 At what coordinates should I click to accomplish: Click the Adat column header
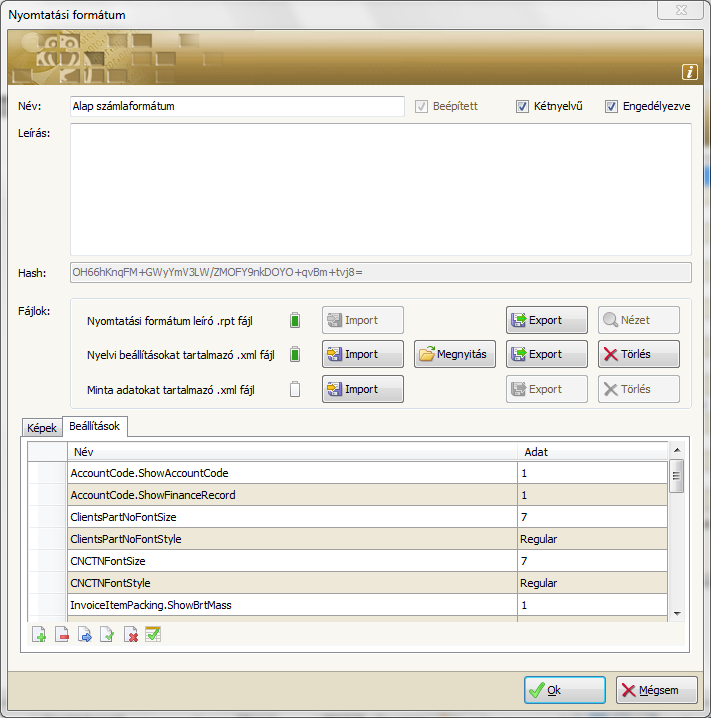point(592,452)
